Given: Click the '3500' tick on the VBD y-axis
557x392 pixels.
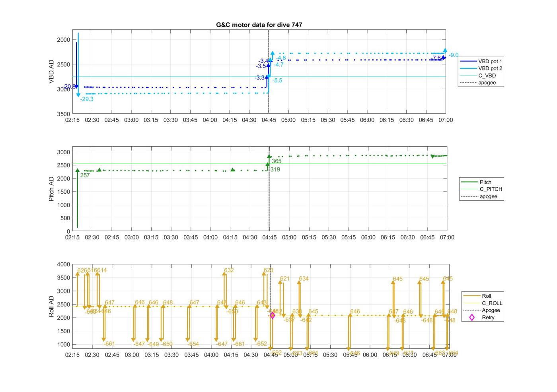Looking at the screenshot, I should point(63,114).
